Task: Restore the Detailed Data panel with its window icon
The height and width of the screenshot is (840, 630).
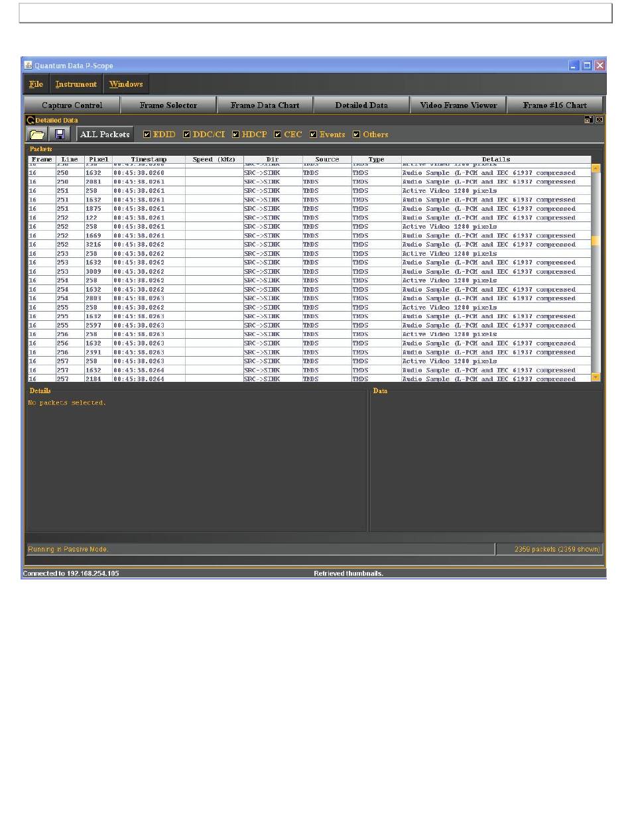Action: click(x=588, y=119)
